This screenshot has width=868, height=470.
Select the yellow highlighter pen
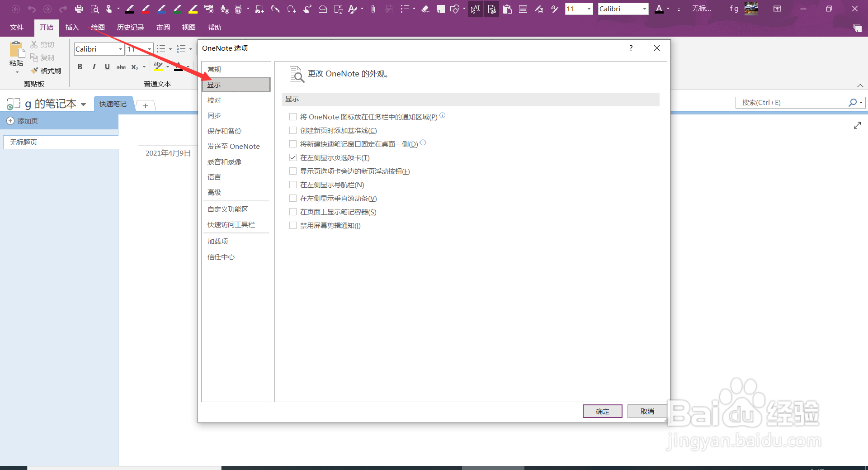193,9
